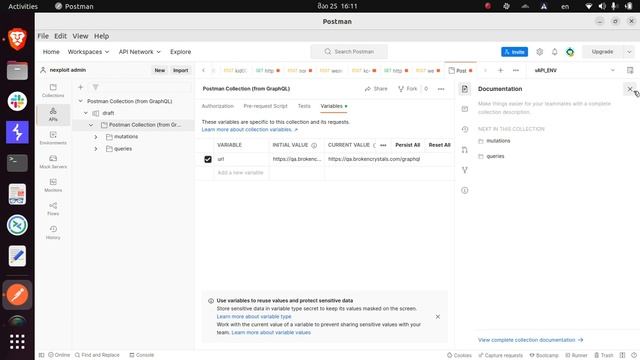
Task: Open the Upgrade dropdown arrow
Action: [x=629, y=52]
